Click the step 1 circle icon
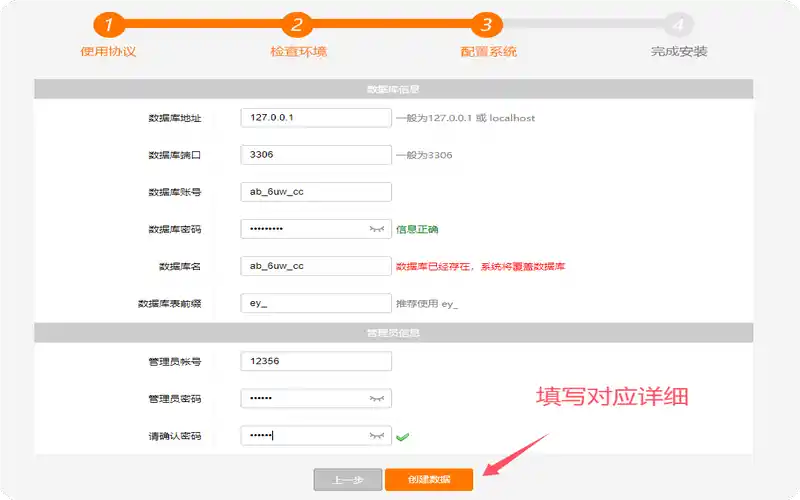The width and height of the screenshot is (800, 500). coord(109,24)
